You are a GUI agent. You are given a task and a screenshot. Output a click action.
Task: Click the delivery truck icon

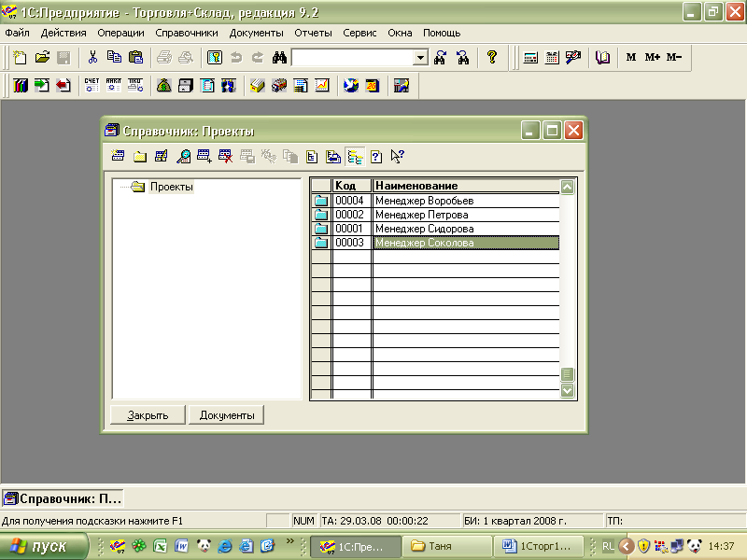tap(279, 86)
